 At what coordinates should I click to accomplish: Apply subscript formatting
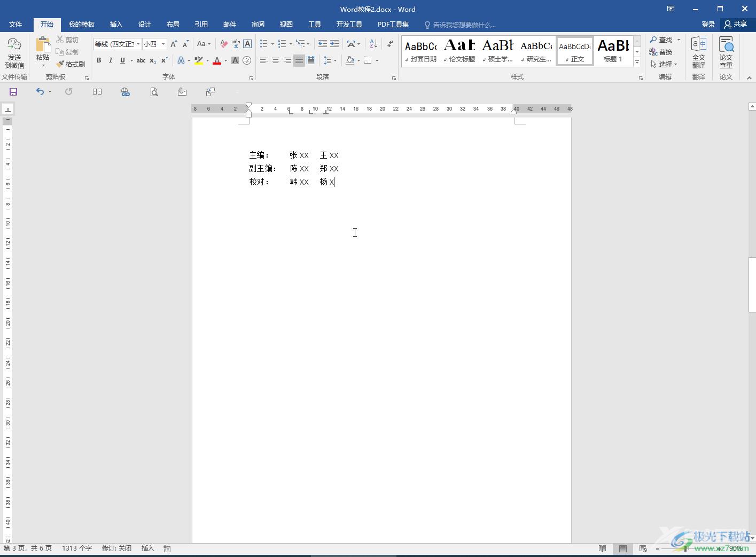[153, 60]
